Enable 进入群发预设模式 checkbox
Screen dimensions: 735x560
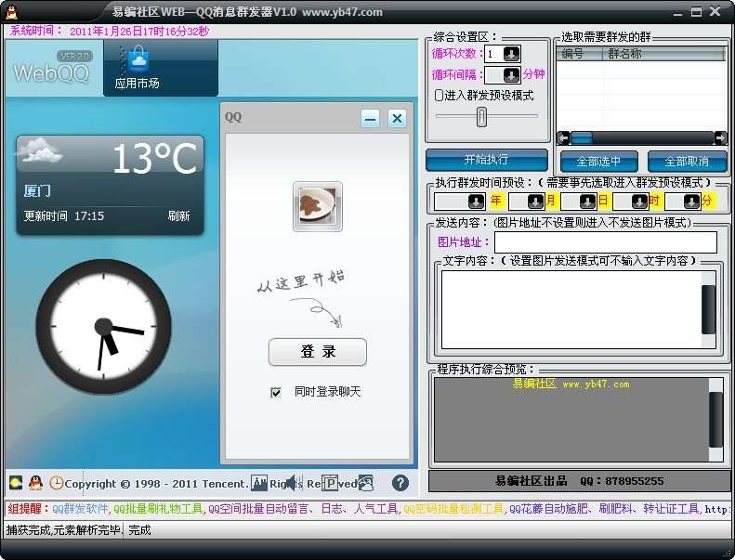(x=439, y=95)
